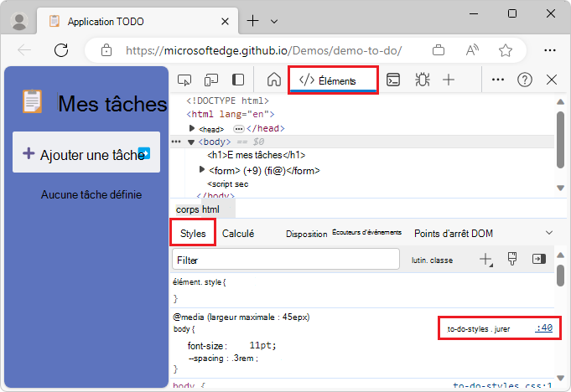
Task: Click the --spacing .3rem declaration
Action: (x=223, y=358)
